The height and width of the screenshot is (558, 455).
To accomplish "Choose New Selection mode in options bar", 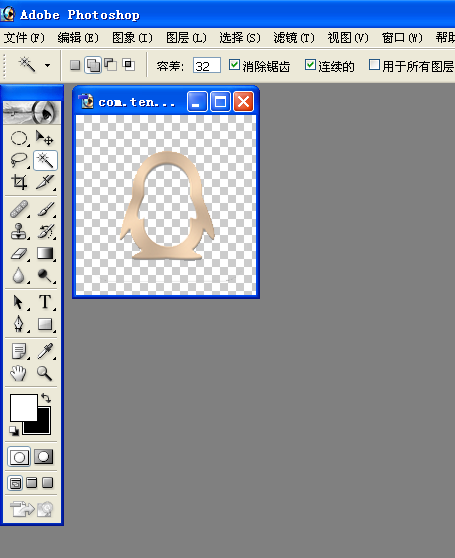I will [x=75, y=65].
